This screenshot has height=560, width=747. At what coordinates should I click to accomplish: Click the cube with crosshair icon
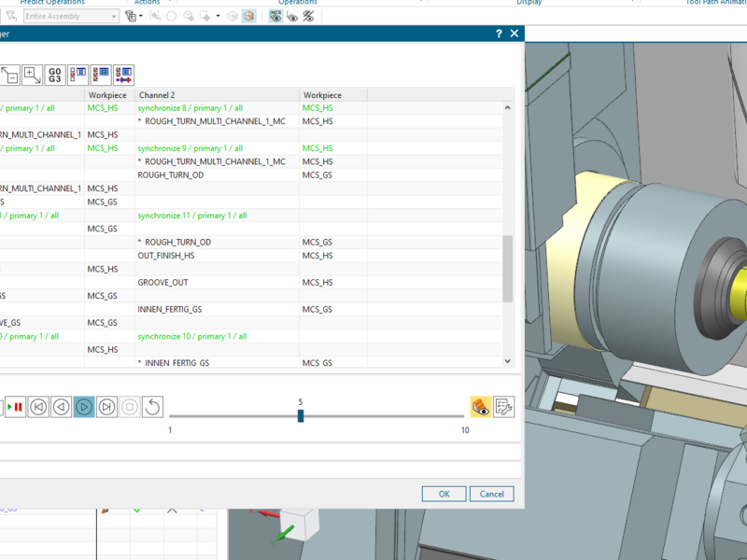pos(189,16)
